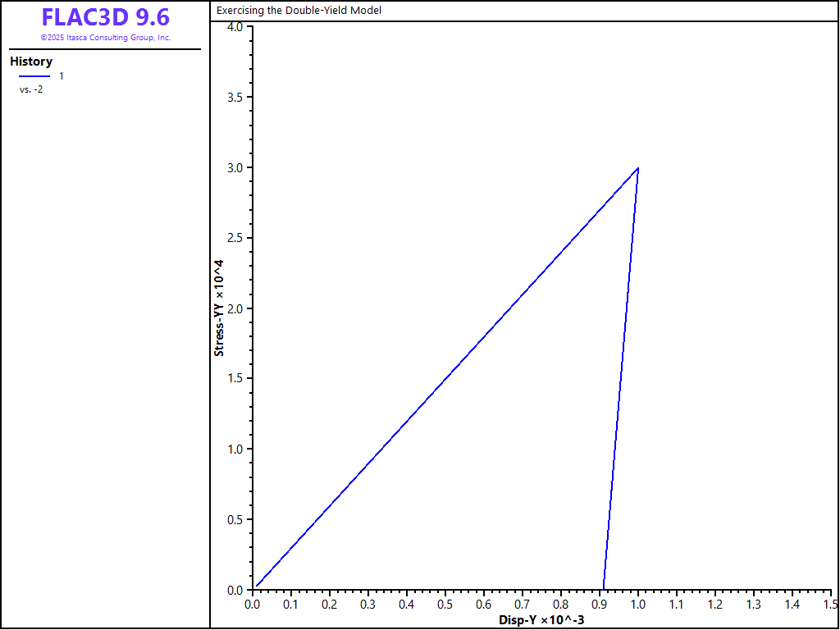Click the "vs. -2" legend entry
The image size is (840, 630).
(x=31, y=89)
